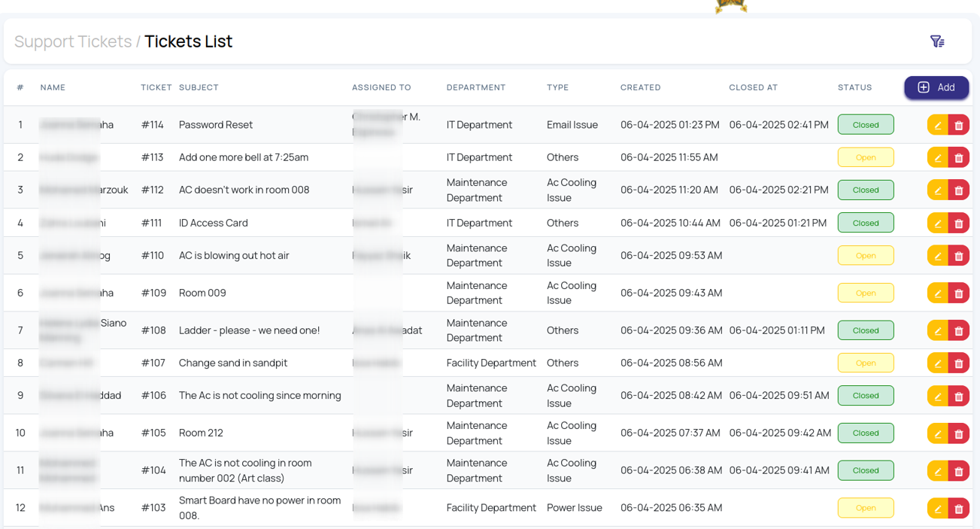This screenshot has width=980, height=529.
Task: Click Open status badge for ticket #110
Action: tap(866, 256)
